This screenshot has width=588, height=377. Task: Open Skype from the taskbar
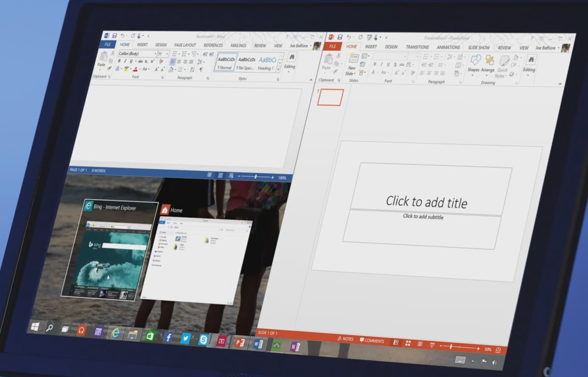point(203,340)
